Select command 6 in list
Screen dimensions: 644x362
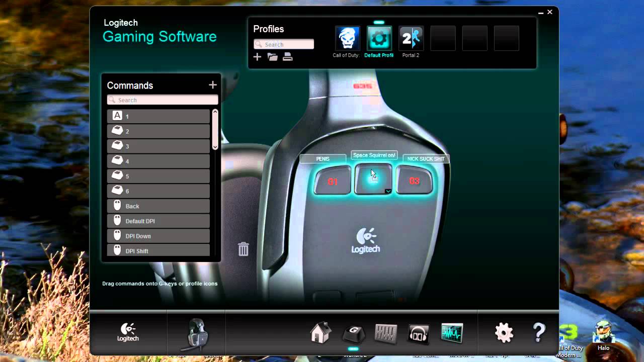[x=158, y=191]
